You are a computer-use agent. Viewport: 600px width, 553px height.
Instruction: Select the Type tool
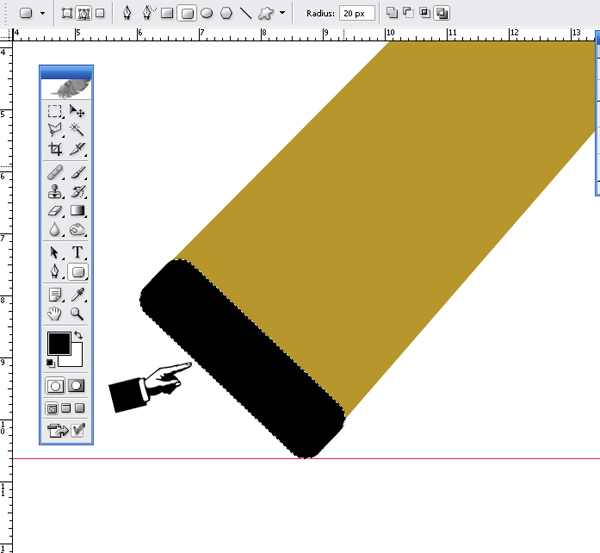tap(77, 253)
